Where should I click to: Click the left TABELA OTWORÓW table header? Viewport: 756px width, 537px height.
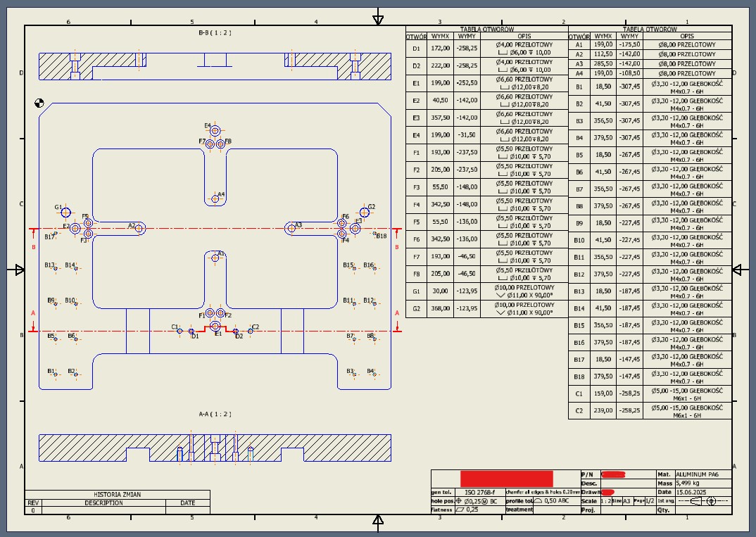[x=487, y=30]
